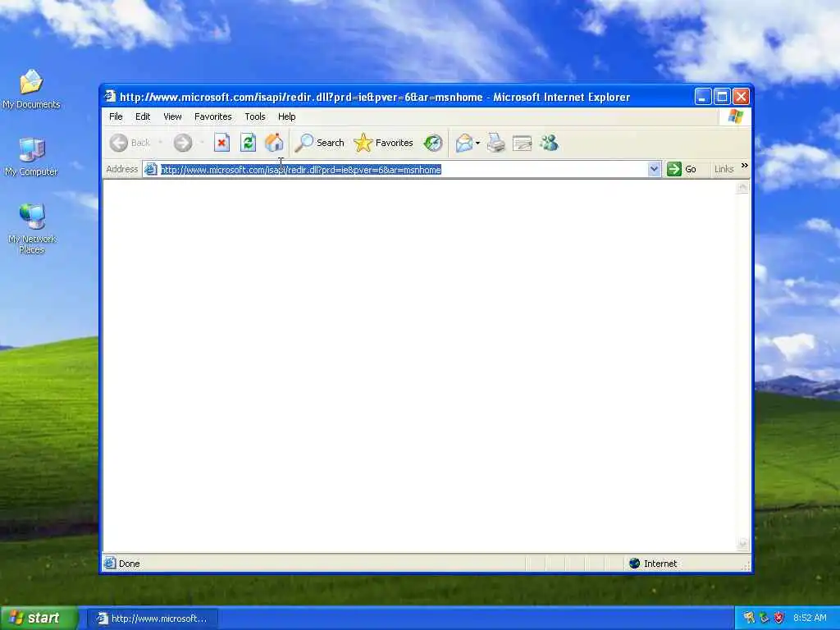
Task: Click the Windows flag logo in menu bar
Action: (735, 116)
